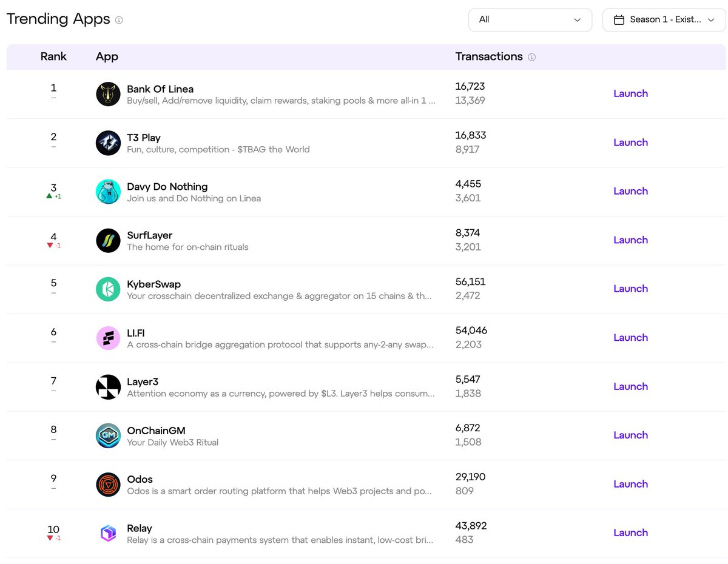This screenshot has width=728, height=564.
Task: Click the info icon beside Transactions
Action: tap(532, 57)
